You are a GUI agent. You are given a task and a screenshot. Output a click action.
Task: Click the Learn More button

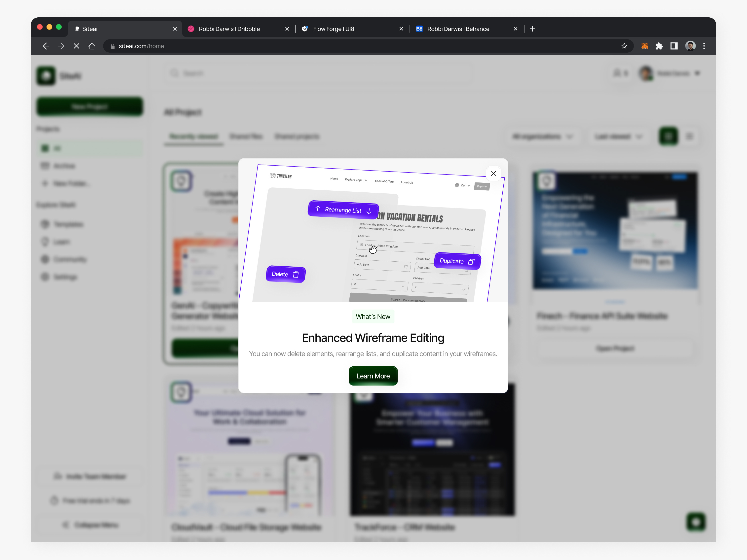(x=373, y=376)
